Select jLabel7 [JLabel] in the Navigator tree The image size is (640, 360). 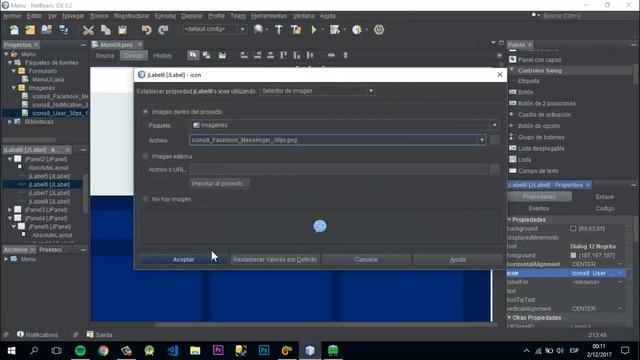coord(49,193)
